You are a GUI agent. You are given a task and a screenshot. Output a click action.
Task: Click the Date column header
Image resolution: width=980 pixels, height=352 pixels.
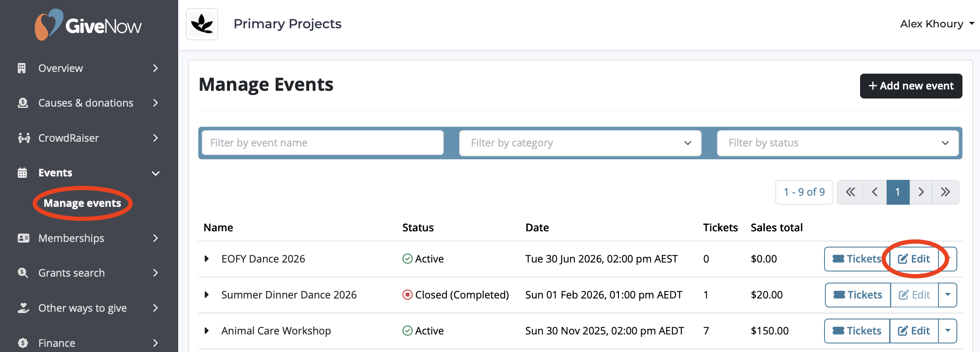[x=537, y=227]
